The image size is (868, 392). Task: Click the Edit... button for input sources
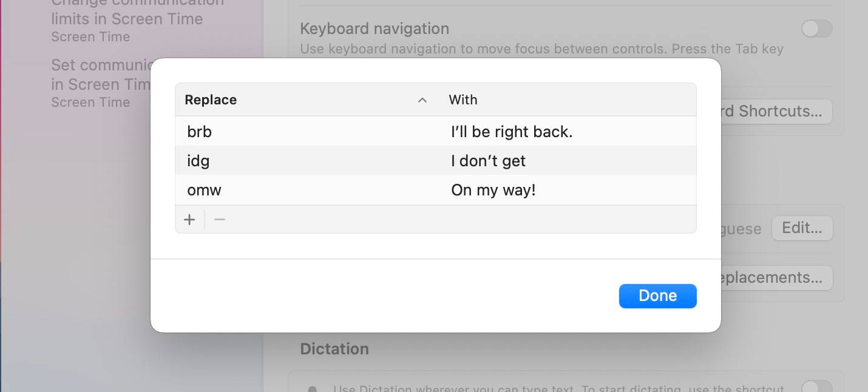click(x=802, y=228)
